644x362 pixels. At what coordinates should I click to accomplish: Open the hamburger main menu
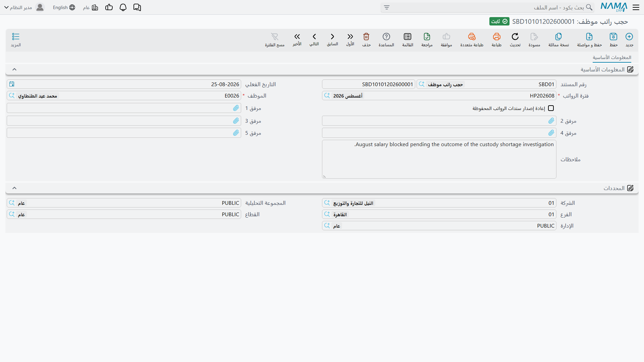(636, 7)
